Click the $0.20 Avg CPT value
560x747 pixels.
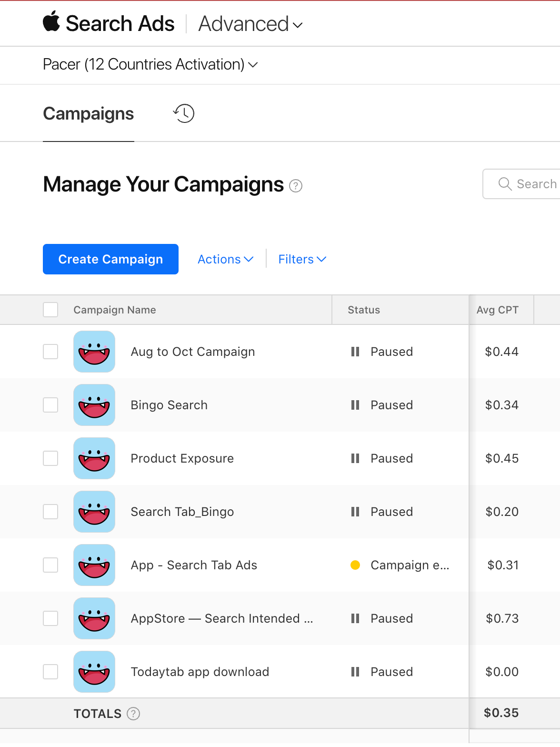click(502, 512)
